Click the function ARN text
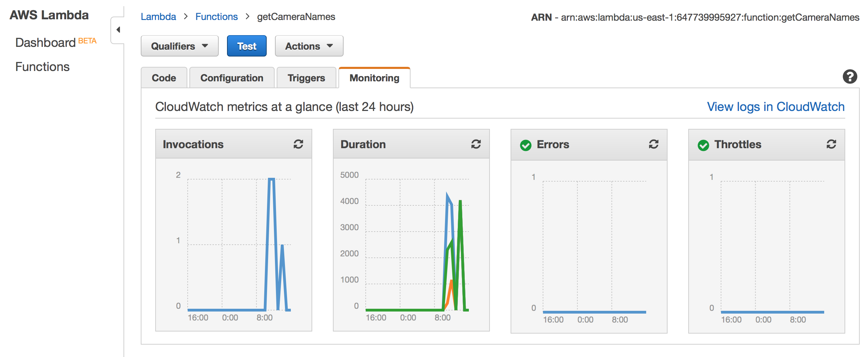 tap(695, 17)
